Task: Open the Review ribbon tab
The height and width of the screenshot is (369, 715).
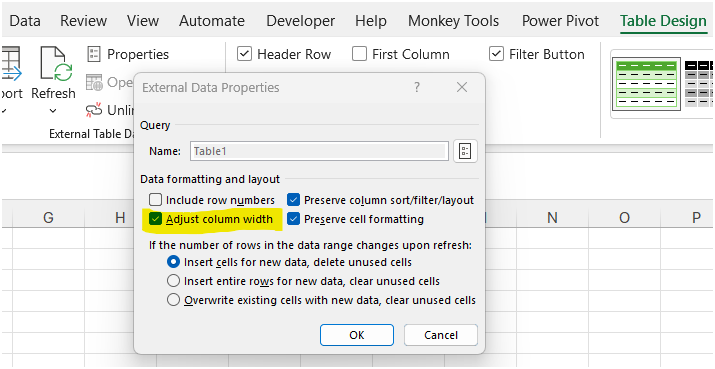Action: coord(83,21)
